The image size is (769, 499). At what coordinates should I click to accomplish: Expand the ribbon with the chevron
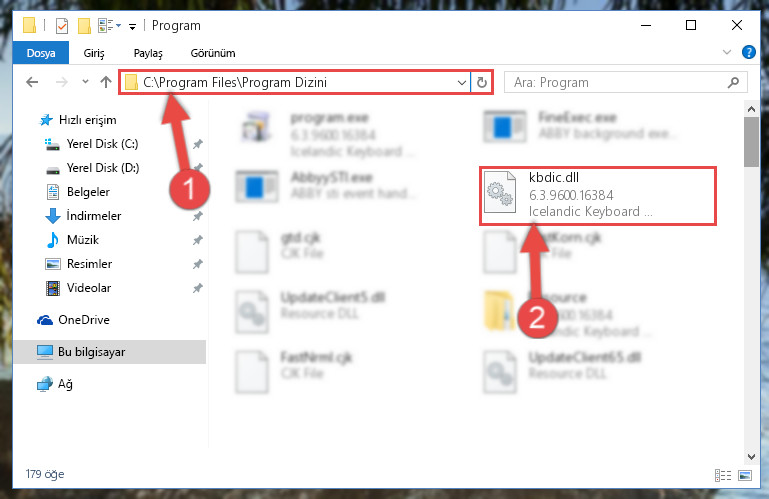[727, 52]
